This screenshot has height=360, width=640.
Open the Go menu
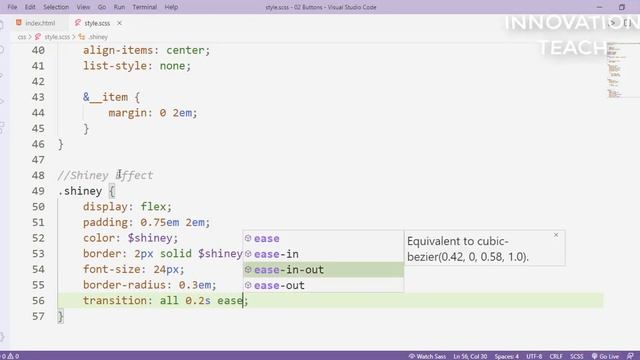[102, 7]
